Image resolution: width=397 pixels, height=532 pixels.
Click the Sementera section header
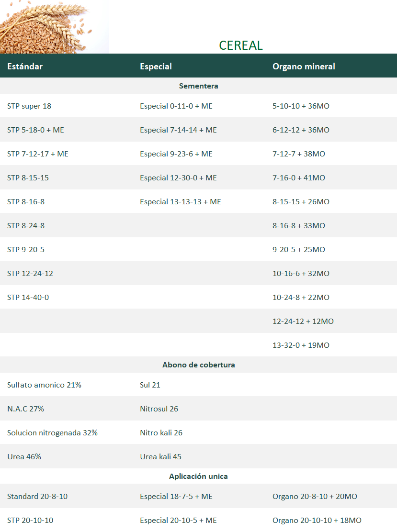[x=198, y=86]
